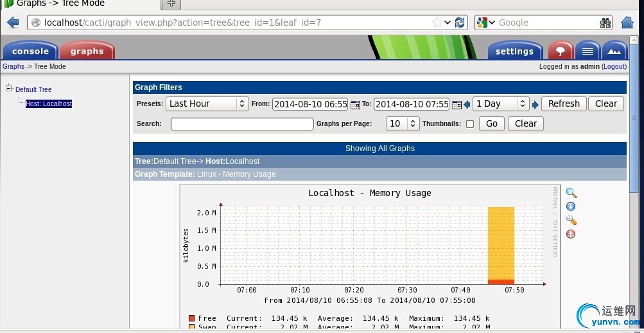This screenshot has width=644, height=333.
Task: Open the From date calendar picker
Action: point(355,105)
